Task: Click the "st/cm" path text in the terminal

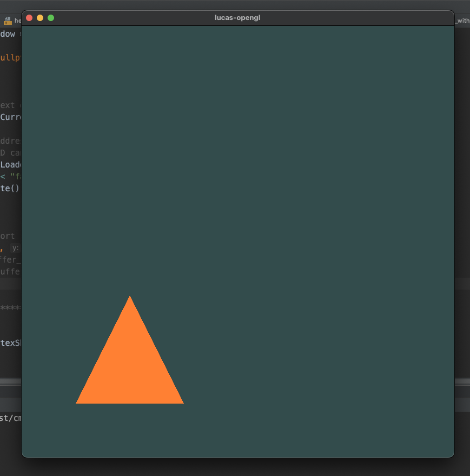Action: click(x=10, y=418)
